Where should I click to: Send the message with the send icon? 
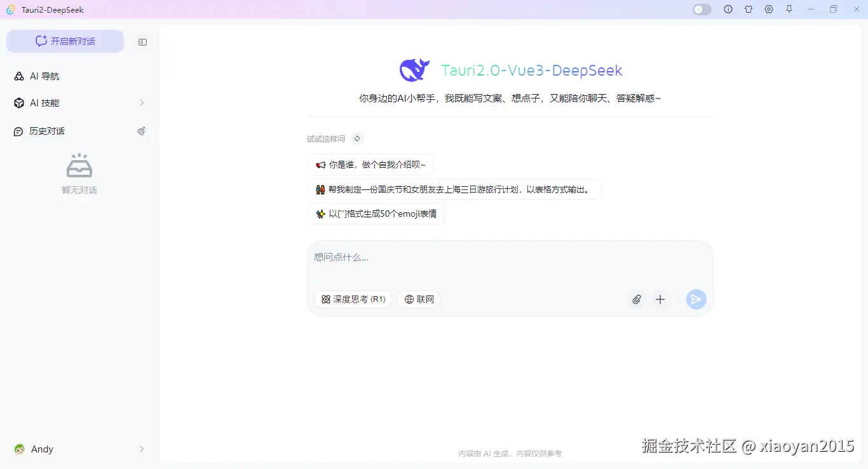696,299
